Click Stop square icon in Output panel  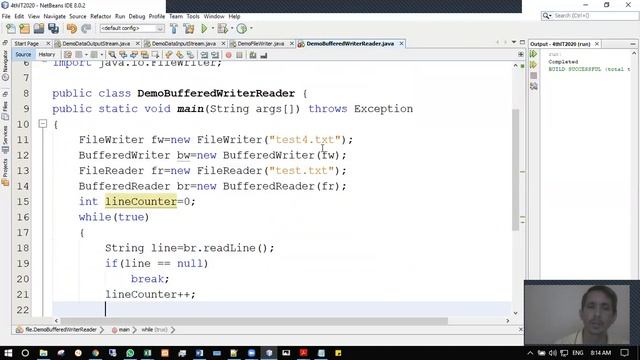533,76
